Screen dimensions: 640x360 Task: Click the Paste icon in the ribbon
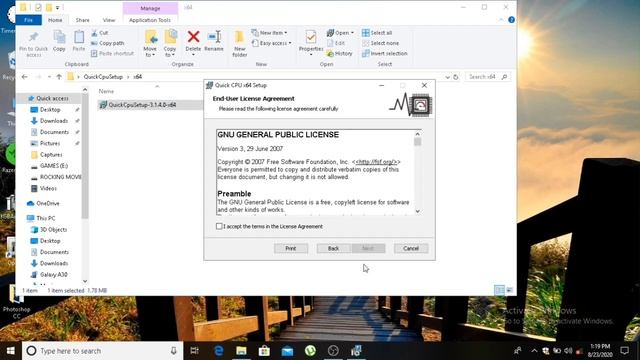[x=79, y=38]
